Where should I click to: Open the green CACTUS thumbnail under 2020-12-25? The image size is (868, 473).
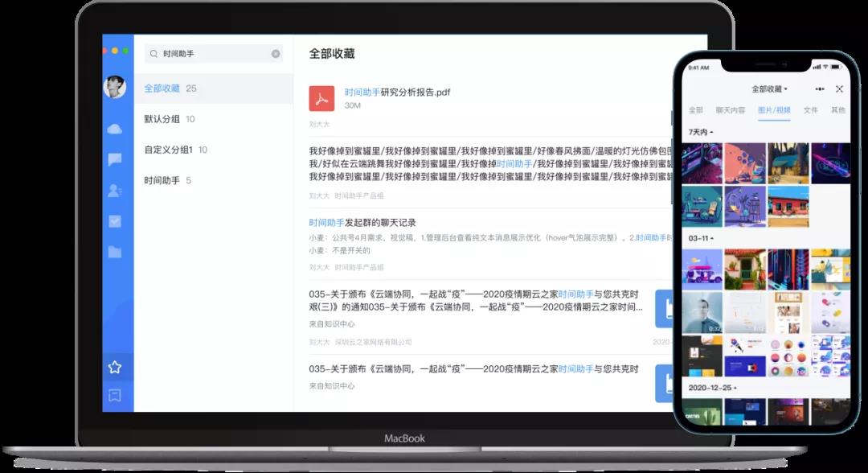702,412
